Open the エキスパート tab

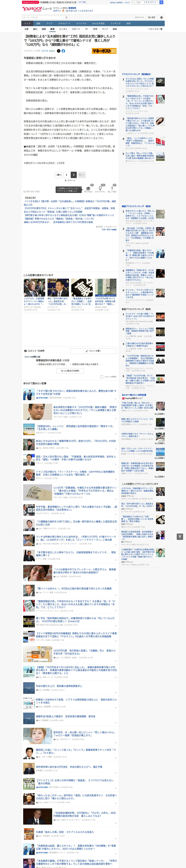(64, 24)
